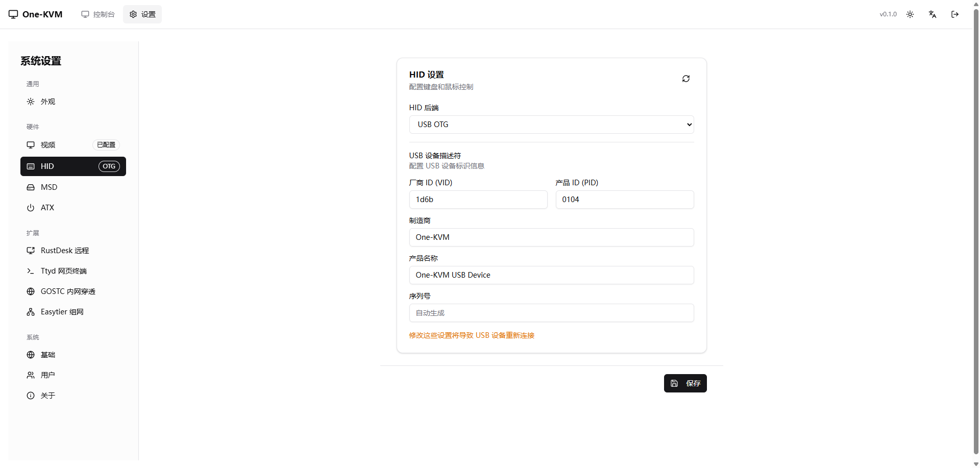Open RustDesk 远程 extension settings
The image size is (980, 468).
tap(64, 251)
